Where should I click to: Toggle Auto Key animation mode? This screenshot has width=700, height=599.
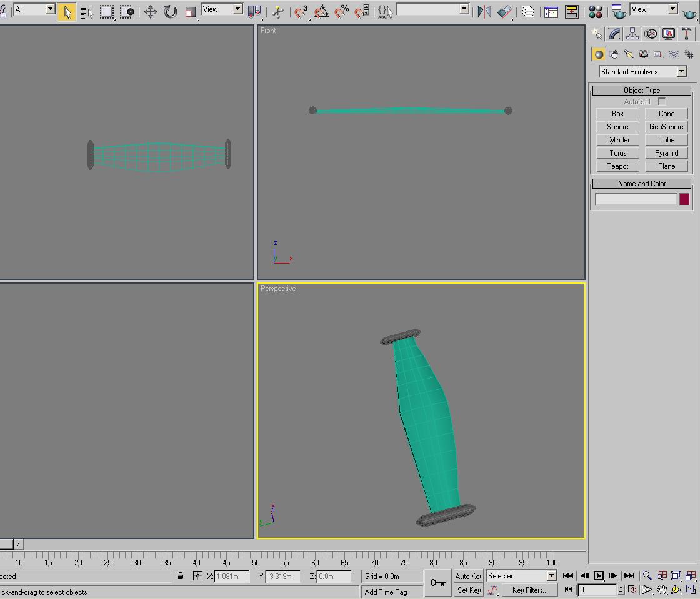[x=468, y=577]
